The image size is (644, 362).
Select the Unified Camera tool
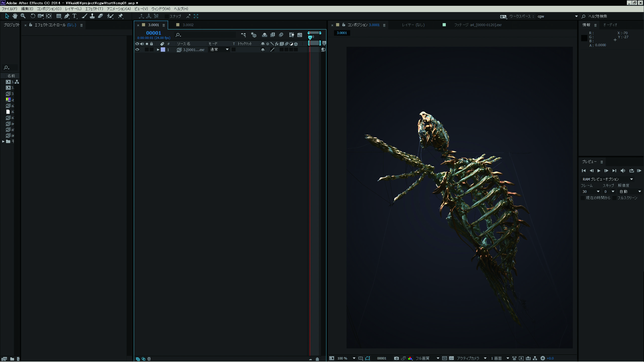click(40, 16)
